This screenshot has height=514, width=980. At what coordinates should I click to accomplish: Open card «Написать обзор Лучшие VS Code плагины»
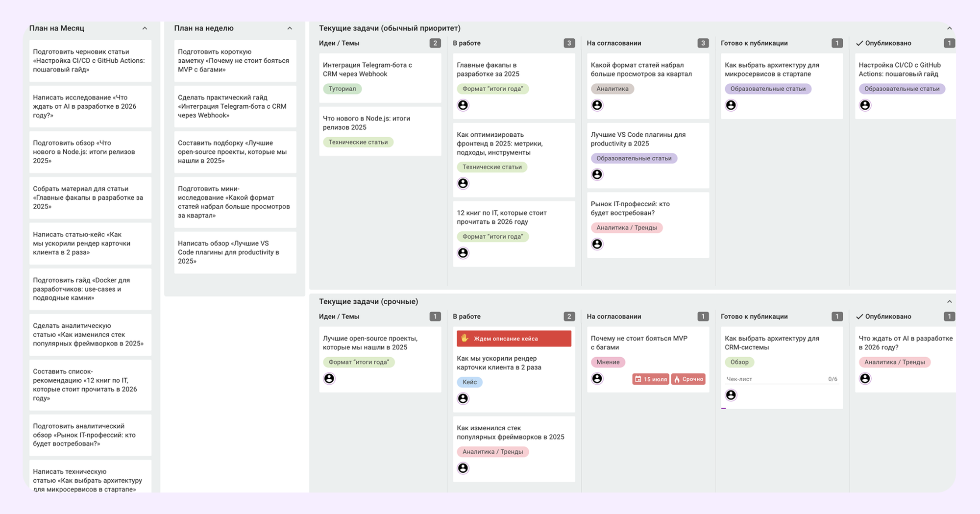pos(235,252)
